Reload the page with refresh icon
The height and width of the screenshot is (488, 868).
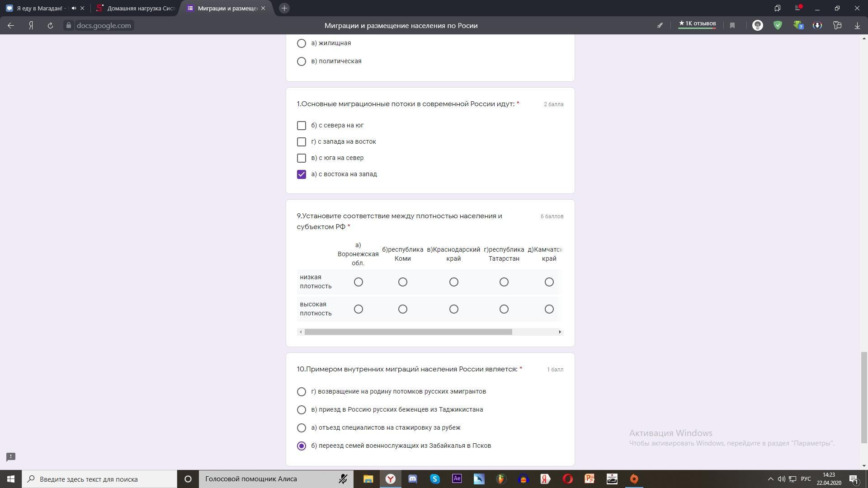click(50, 26)
